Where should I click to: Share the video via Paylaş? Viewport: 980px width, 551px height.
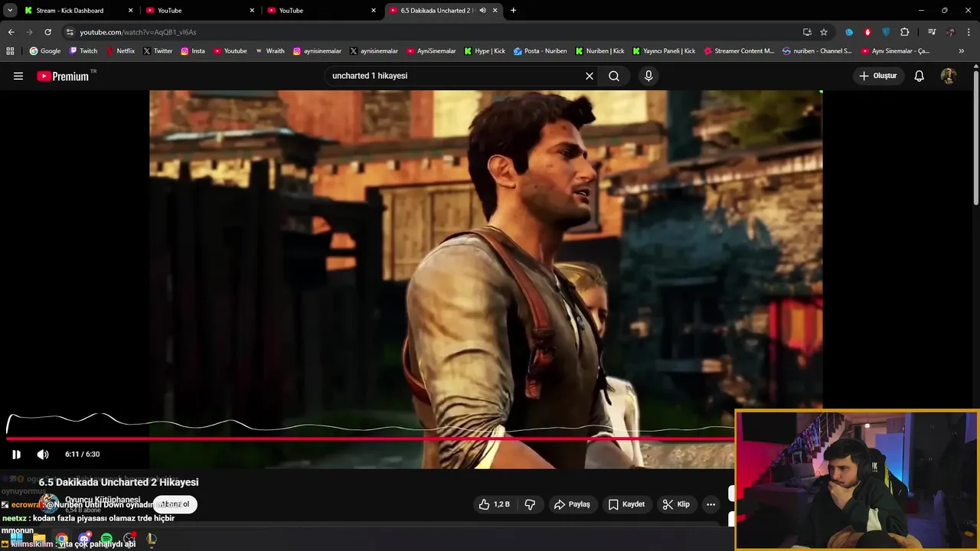(x=572, y=504)
